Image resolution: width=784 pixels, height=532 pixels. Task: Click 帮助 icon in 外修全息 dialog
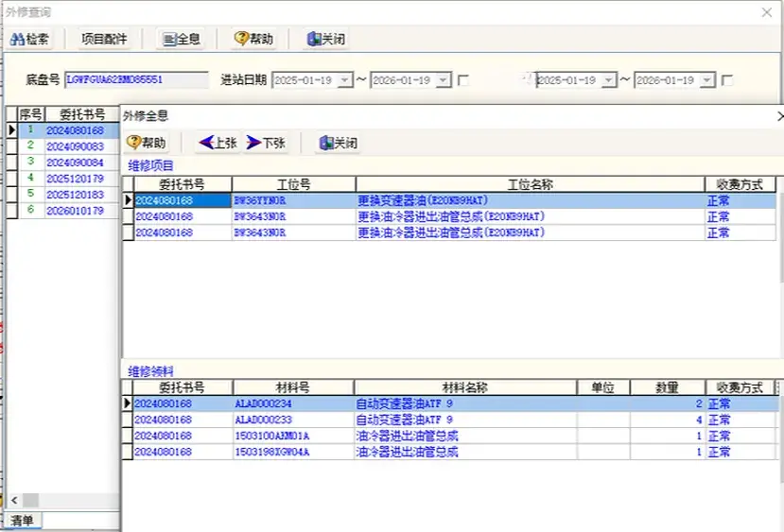[x=134, y=143]
